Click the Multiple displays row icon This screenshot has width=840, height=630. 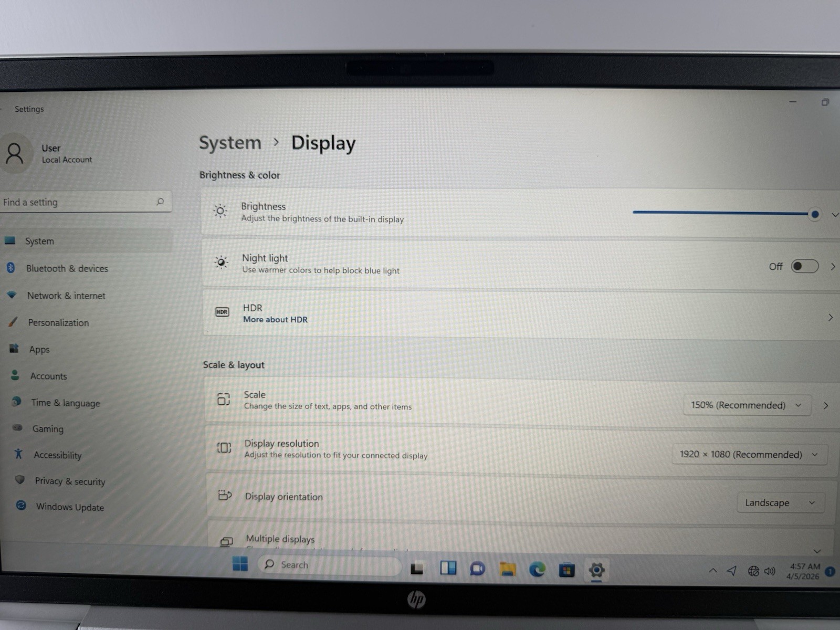227,541
